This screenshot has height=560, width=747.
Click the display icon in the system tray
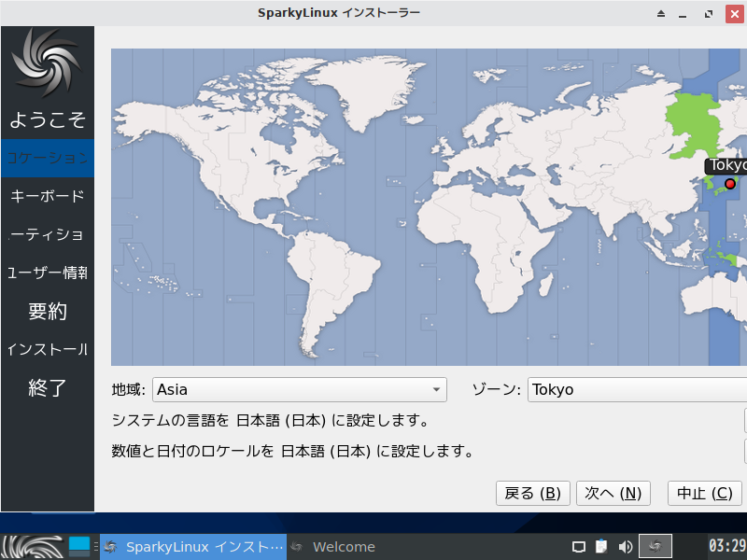[578, 547]
